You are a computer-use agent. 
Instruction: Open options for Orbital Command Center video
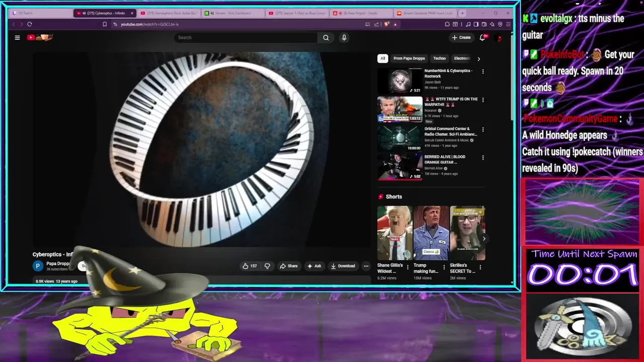483,129
